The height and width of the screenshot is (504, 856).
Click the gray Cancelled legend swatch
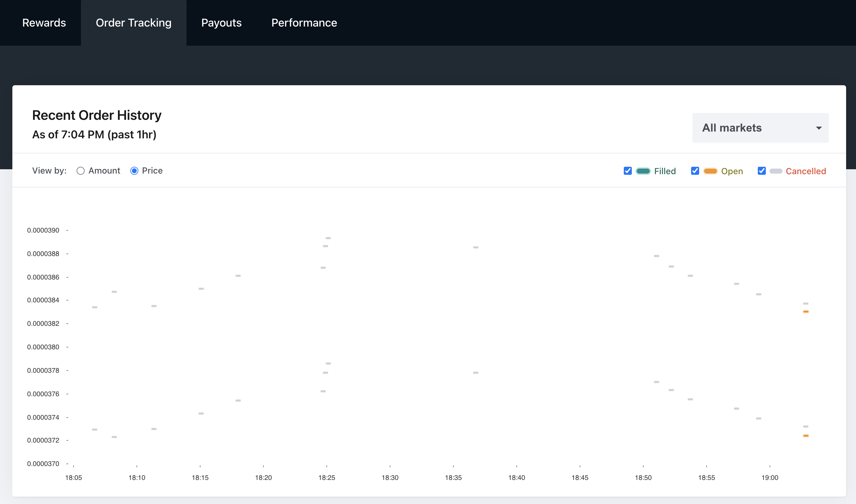click(x=776, y=171)
